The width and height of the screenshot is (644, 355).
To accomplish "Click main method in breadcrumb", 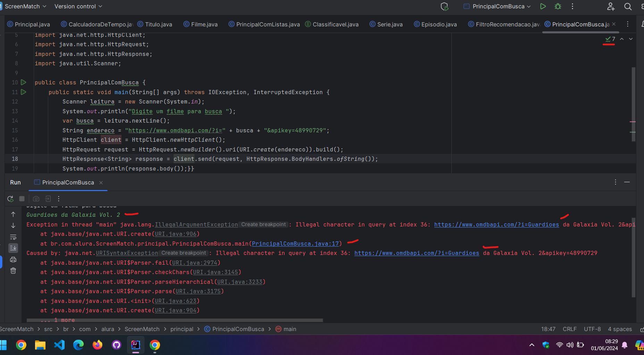I will 286,329.
